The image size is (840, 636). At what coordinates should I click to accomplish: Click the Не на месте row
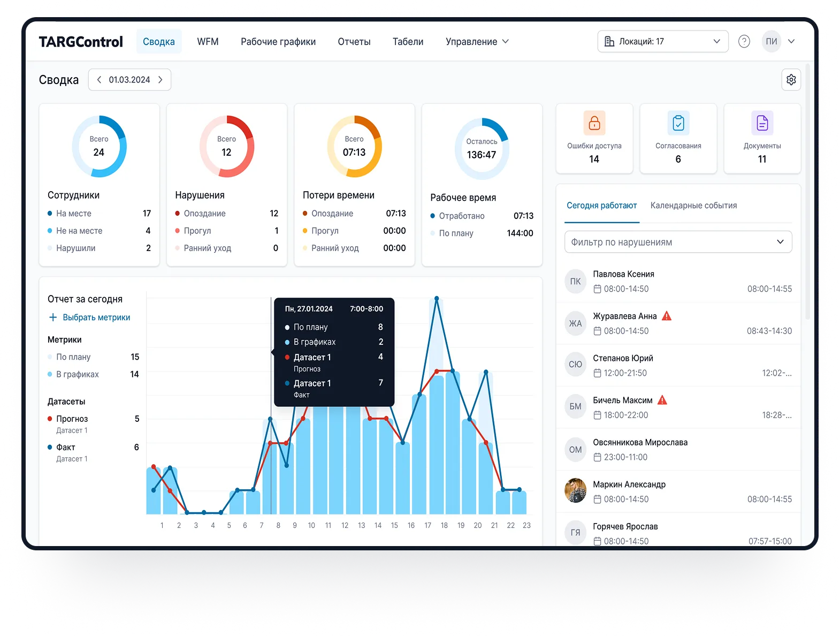click(x=99, y=231)
